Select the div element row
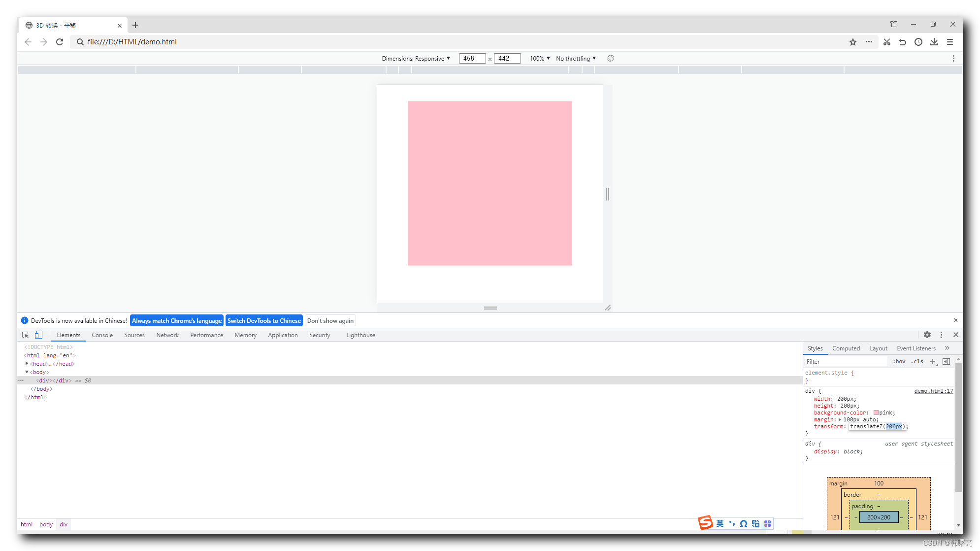 click(x=410, y=380)
